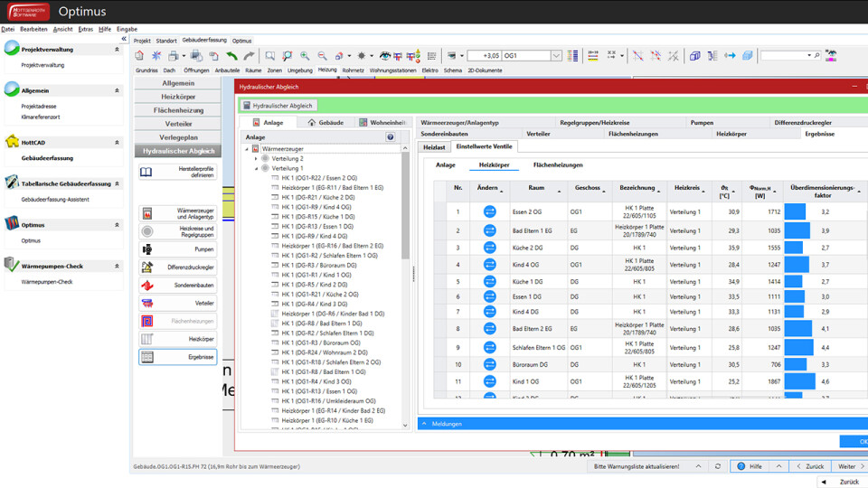868x488 pixels.
Task: Click the Herstellerprofile definieren book icon
Action: pos(146,172)
